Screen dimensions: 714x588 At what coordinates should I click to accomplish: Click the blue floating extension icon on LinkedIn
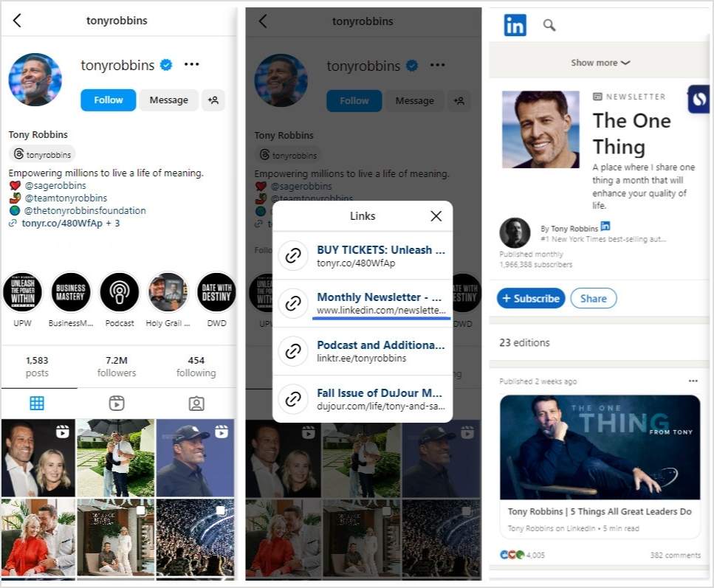698,99
